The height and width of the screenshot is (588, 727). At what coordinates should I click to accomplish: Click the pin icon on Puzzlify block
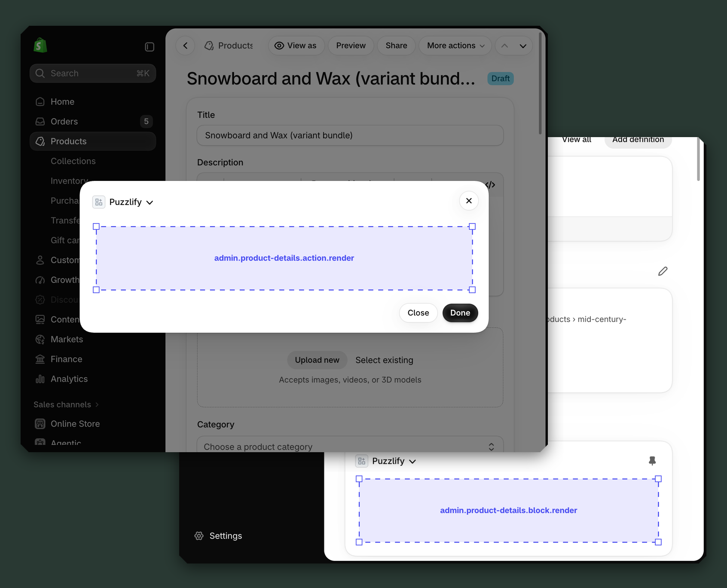[652, 461]
